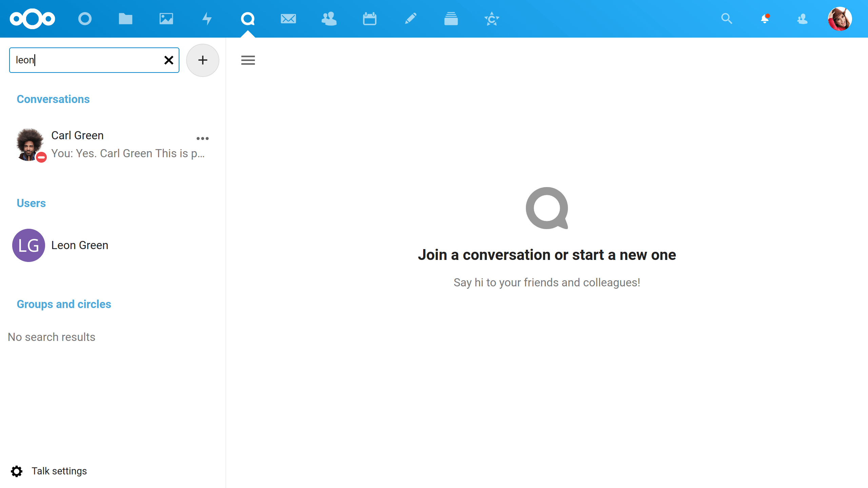The width and height of the screenshot is (868, 488).
Task: Open the Activity app
Action: (x=207, y=19)
